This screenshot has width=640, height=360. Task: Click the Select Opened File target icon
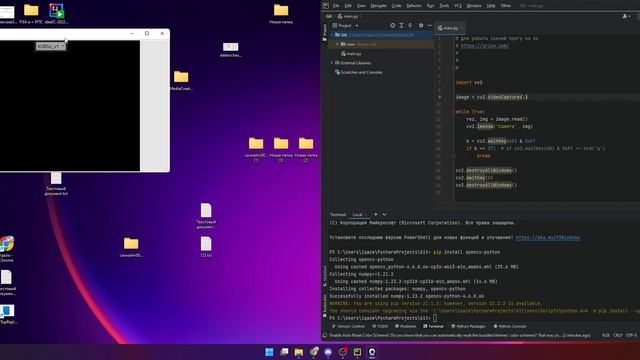[392, 25]
